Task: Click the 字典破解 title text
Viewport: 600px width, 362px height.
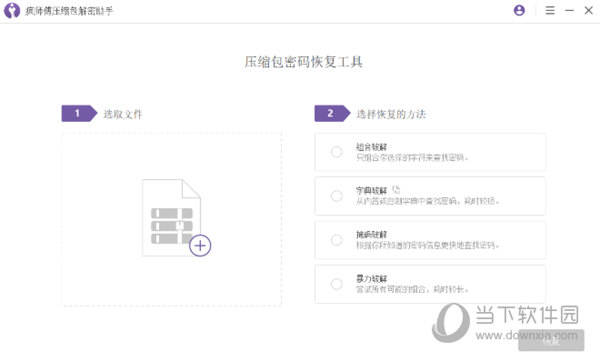Action: (x=371, y=191)
